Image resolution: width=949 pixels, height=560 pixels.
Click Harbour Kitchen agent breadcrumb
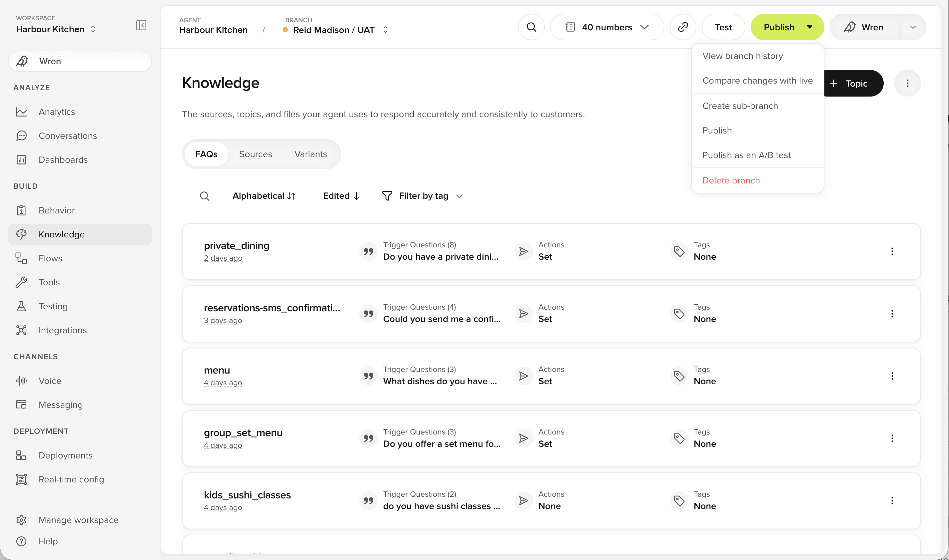click(214, 30)
